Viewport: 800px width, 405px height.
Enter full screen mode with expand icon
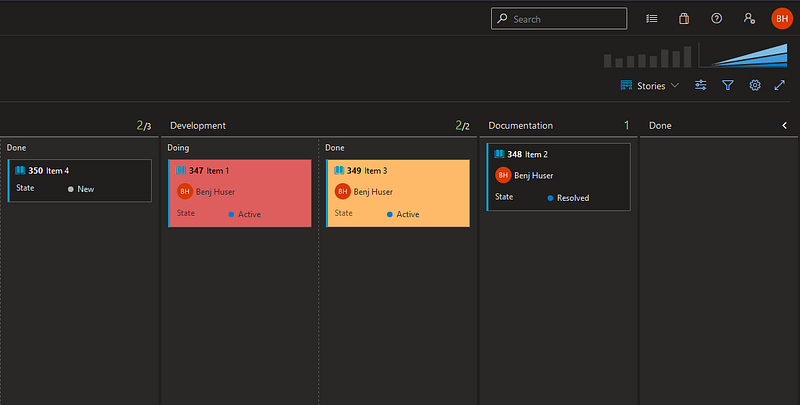[780, 85]
